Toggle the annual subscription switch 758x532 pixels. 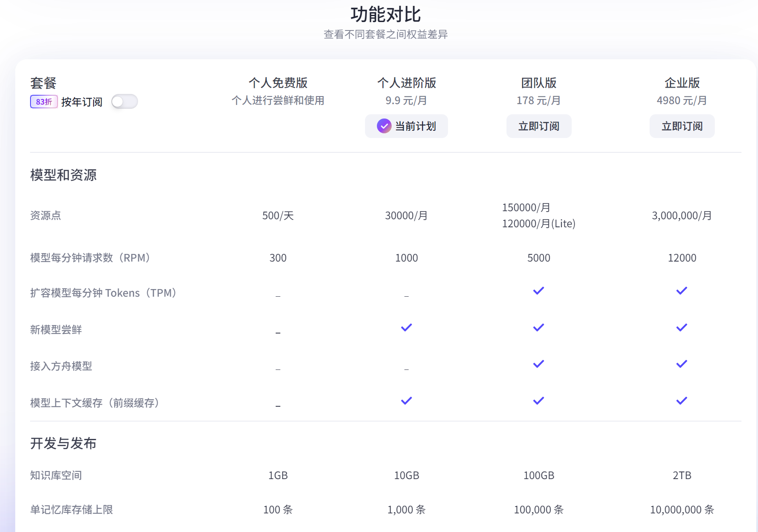click(x=124, y=102)
